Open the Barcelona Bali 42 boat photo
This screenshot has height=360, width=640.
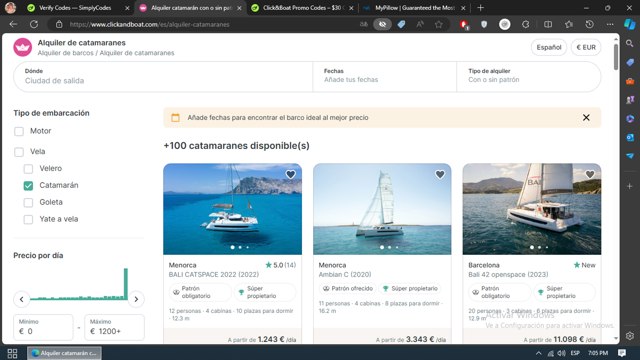click(532, 209)
